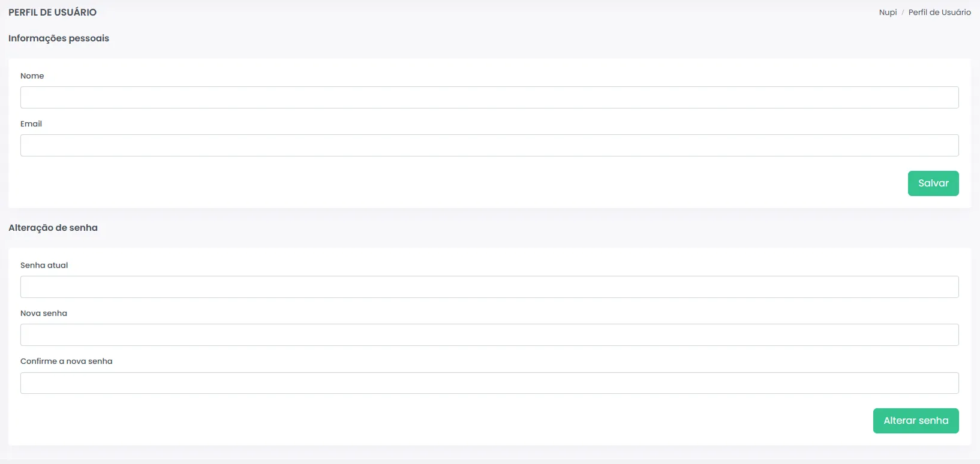
Task: Click the Alterar senha button
Action: click(x=916, y=421)
